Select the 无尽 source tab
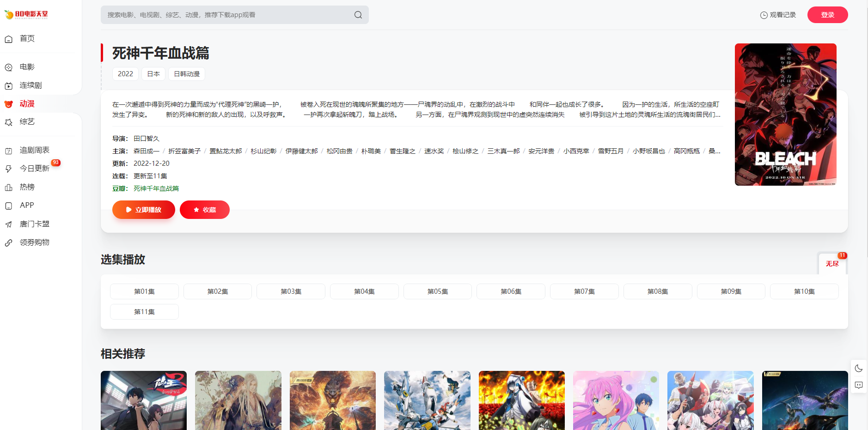868x430 pixels. [832, 263]
